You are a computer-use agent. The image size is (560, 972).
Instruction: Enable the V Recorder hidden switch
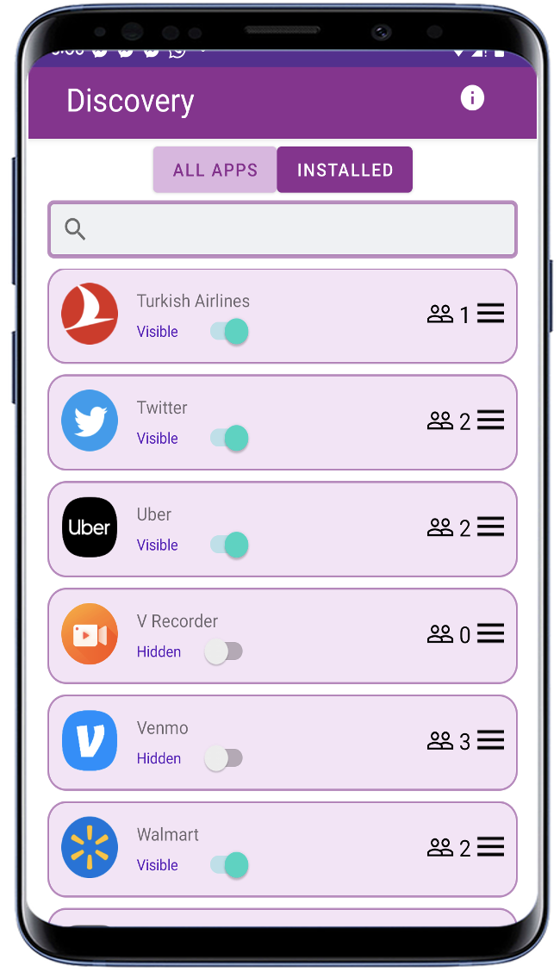(x=224, y=651)
